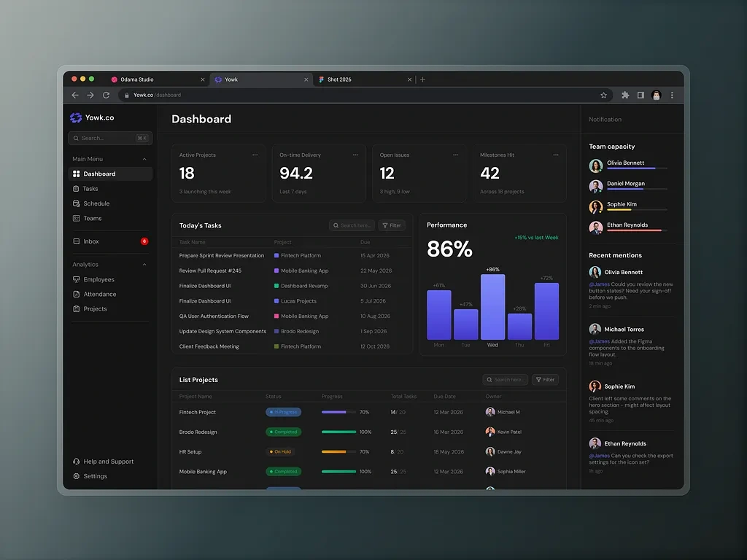747x560 pixels.
Task: Bookmark the page with the star icon
Action: click(603, 96)
